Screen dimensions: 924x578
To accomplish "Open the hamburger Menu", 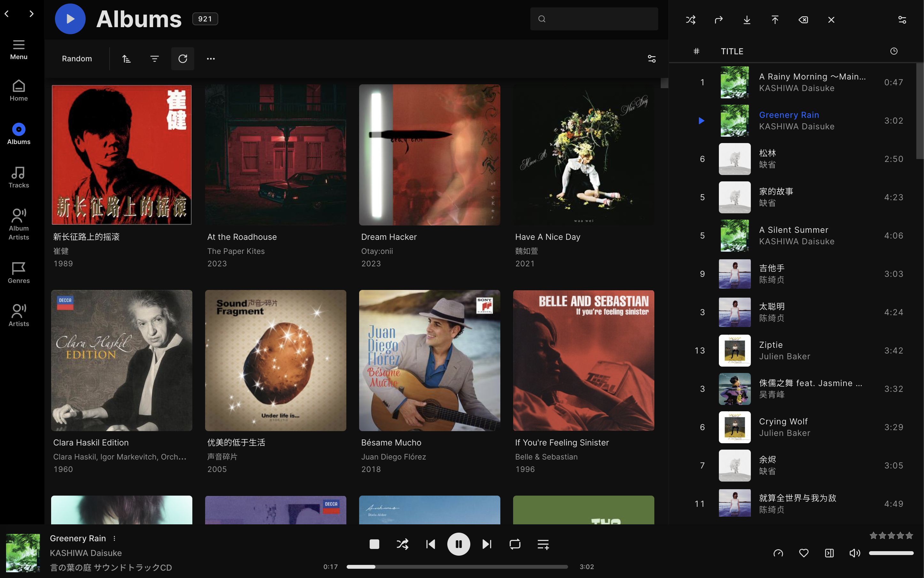I will tap(18, 50).
